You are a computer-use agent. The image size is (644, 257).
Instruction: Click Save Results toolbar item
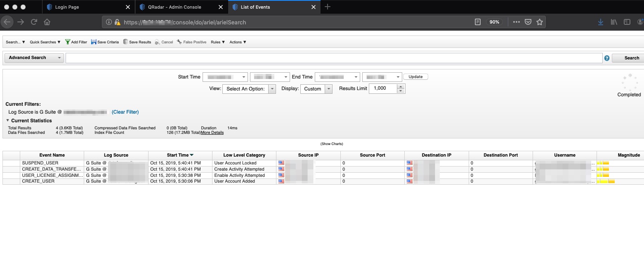137,42
